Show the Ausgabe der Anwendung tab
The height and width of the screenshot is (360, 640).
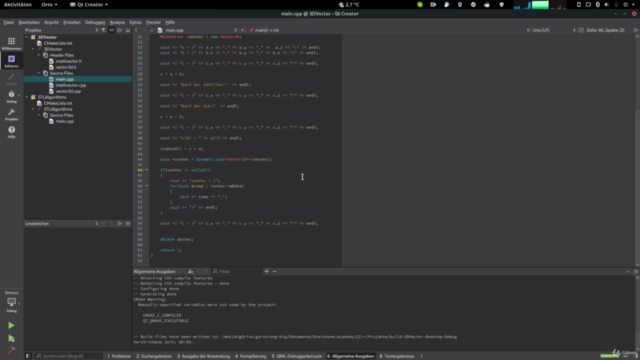pos(203,356)
